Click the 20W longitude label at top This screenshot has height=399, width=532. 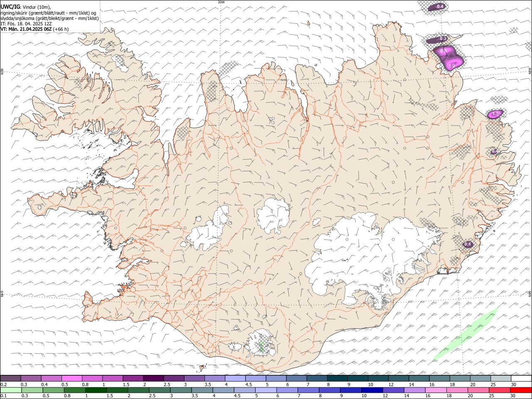(x=221, y=2)
